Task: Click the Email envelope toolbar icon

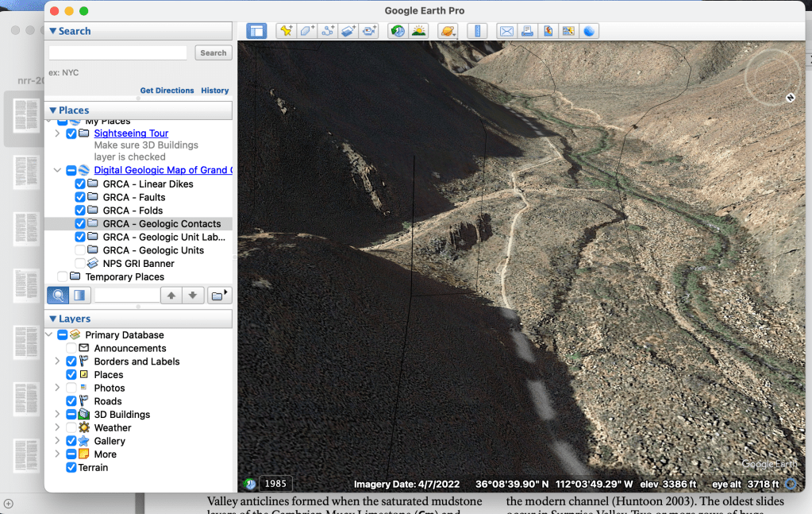Action: coord(506,31)
